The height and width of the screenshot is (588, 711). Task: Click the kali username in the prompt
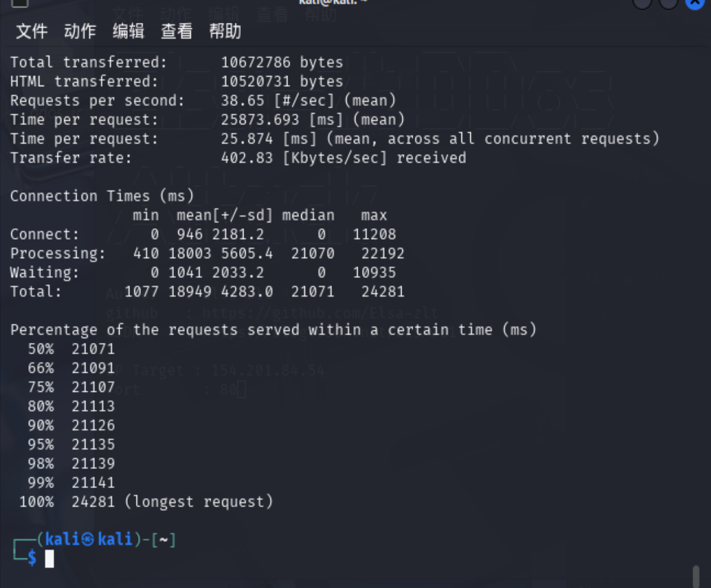[62, 539]
